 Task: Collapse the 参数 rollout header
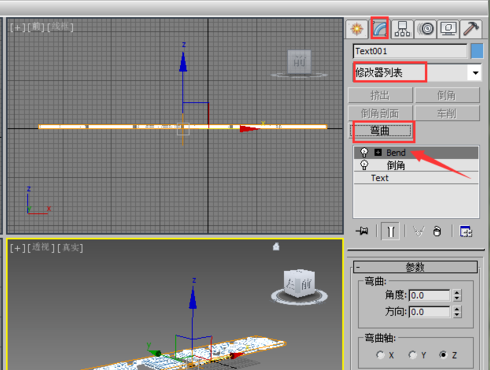point(415,267)
